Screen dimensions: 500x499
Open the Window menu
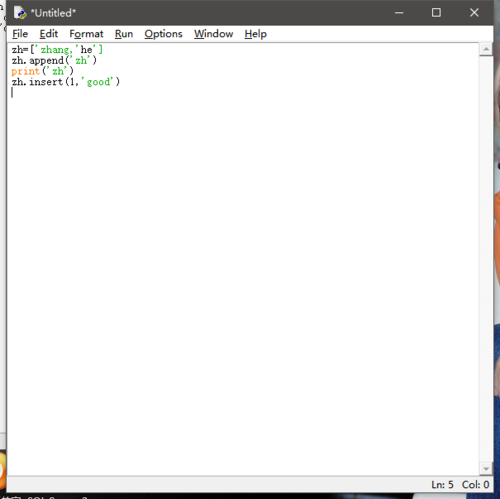[x=214, y=34]
